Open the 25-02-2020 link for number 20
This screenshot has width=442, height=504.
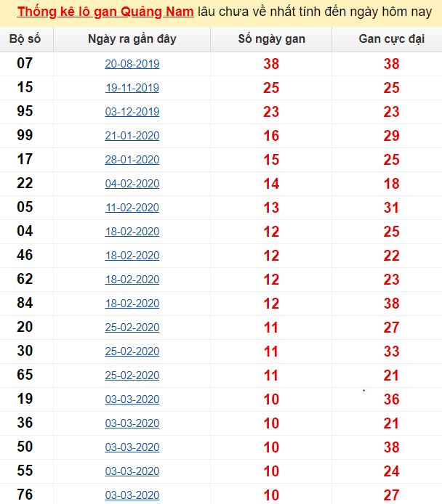132,328
